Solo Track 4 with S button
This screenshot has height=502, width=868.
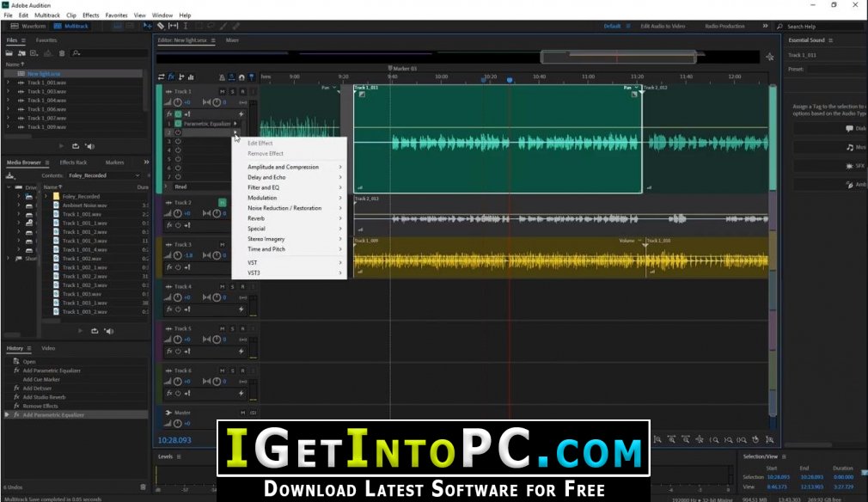point(233,287)
